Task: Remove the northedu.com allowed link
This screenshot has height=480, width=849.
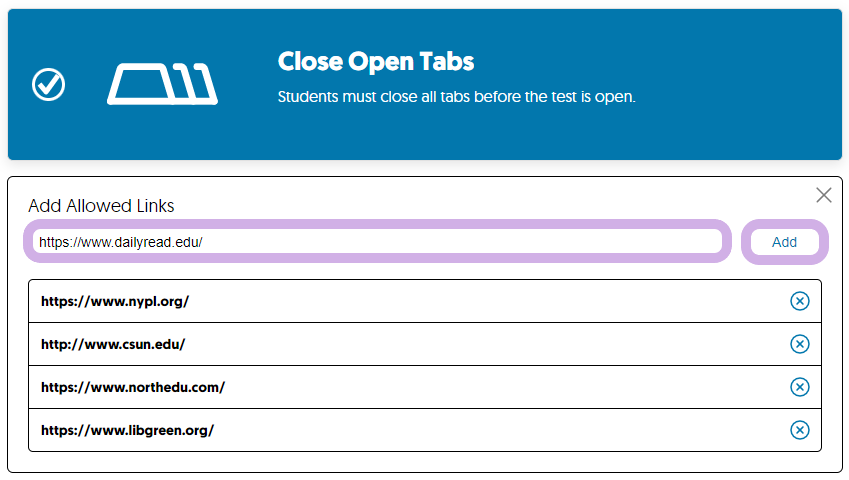Action: pos(800,387)
